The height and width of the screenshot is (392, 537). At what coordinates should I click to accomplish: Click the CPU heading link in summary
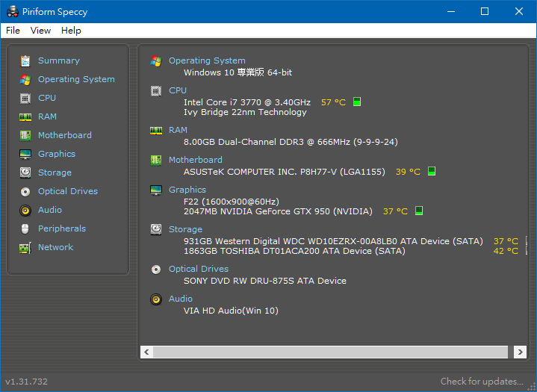pyautogui.click(x=178, y=90)
